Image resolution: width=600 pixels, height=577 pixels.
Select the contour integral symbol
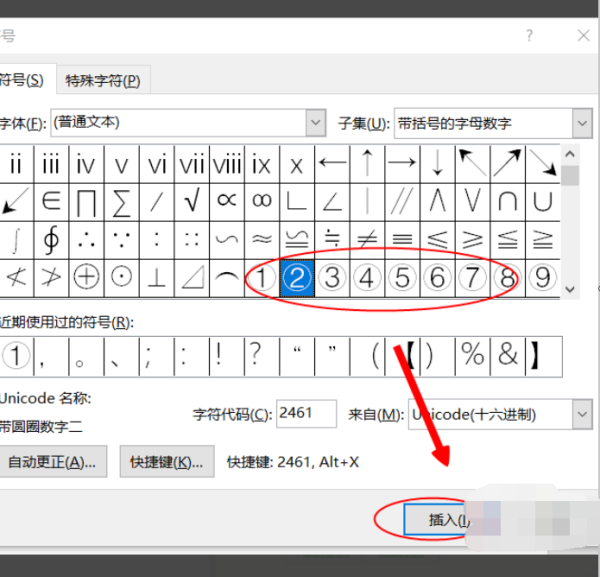point(51,240)
